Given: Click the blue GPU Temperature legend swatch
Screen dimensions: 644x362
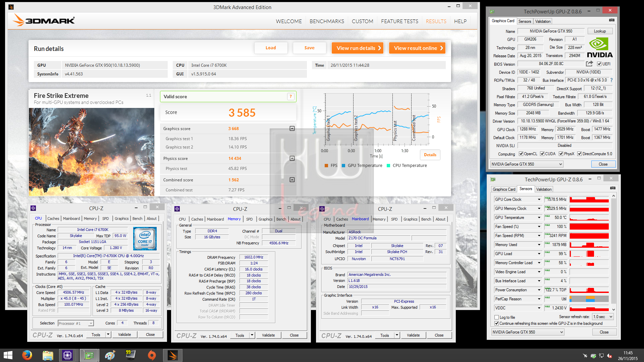Looking at the screenshot, I should (343, 166).
